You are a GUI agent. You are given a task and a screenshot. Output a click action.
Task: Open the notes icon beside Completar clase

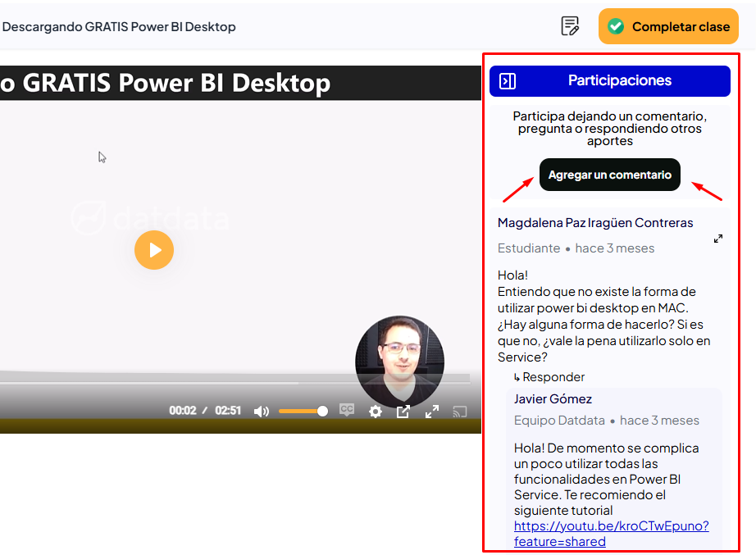570,26
